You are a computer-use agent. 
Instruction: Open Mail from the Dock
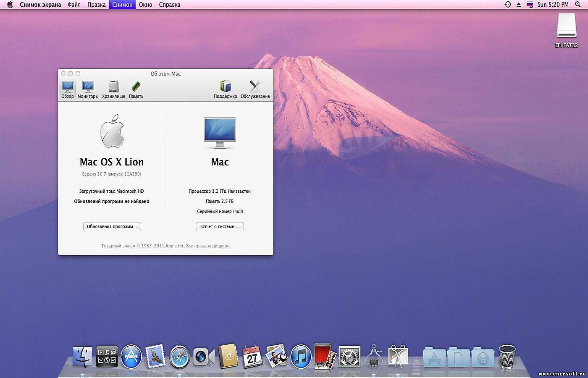point(155,357)
